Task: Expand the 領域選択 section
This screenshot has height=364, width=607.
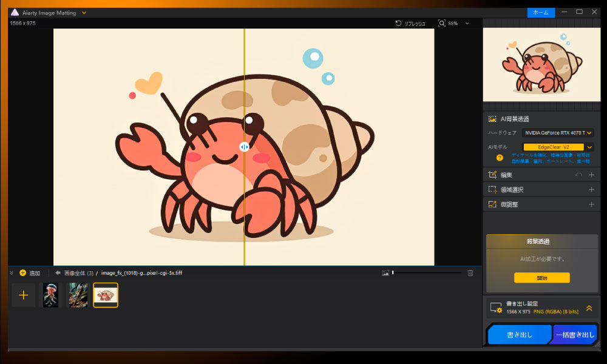Action: point(592,189)
